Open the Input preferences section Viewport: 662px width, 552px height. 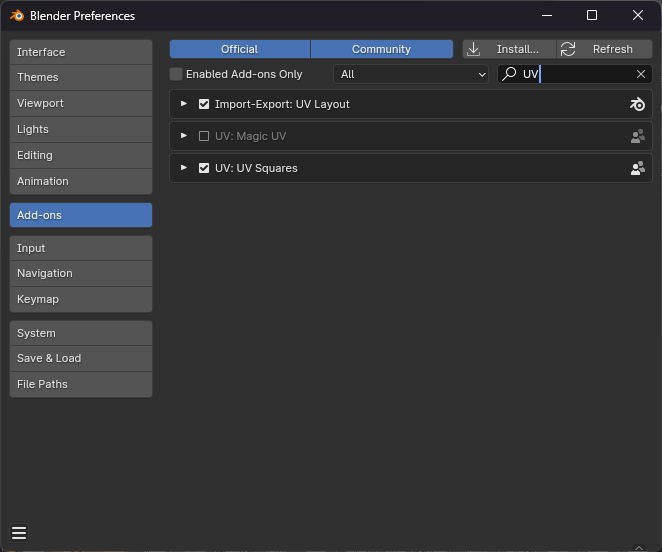(81, 248)
